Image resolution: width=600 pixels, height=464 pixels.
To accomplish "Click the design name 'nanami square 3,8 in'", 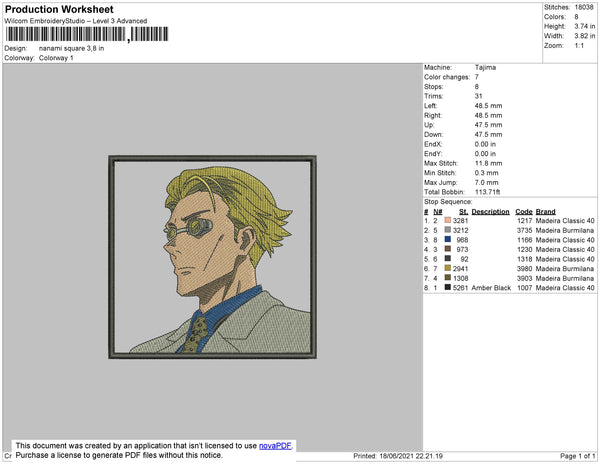I will (x=72, y=49).
